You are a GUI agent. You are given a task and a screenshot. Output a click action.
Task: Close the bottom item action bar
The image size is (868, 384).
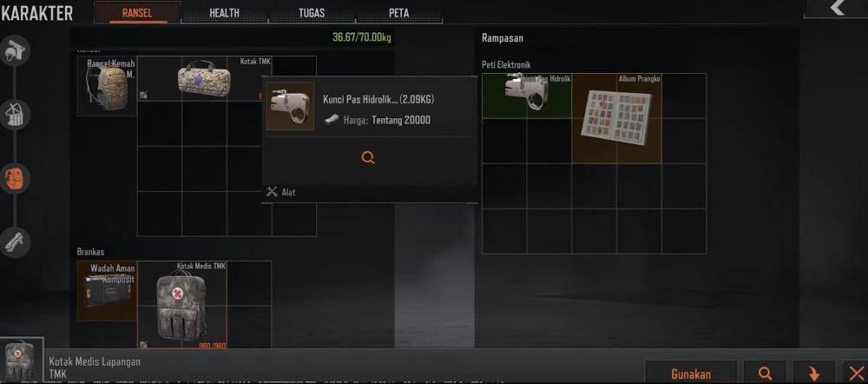coord(856,373)
